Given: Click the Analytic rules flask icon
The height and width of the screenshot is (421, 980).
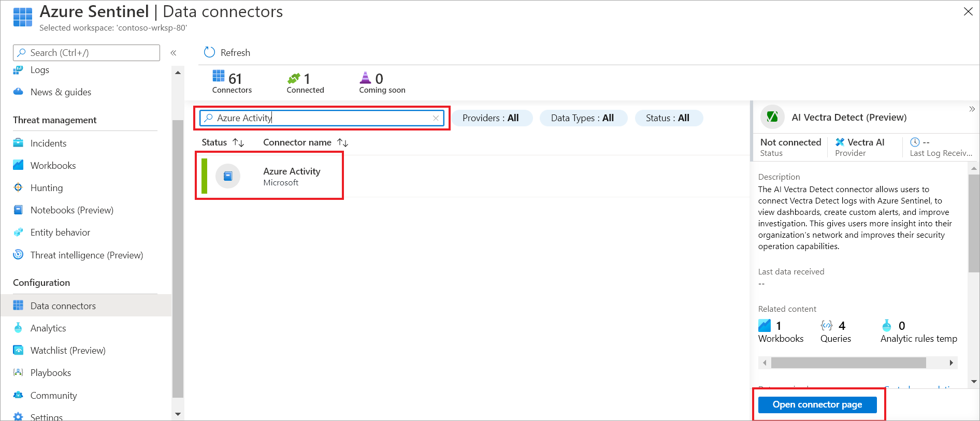Looking at the screenshot, I should pyautogui.click(x=887, y=325).
